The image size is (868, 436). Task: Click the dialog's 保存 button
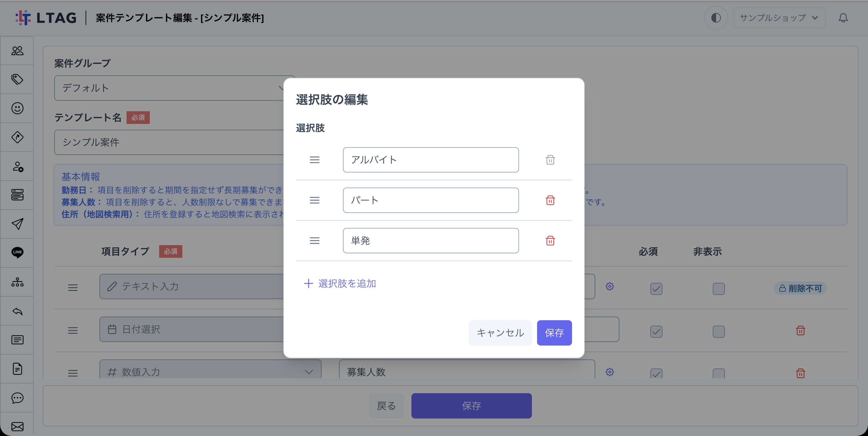(554, 333)
